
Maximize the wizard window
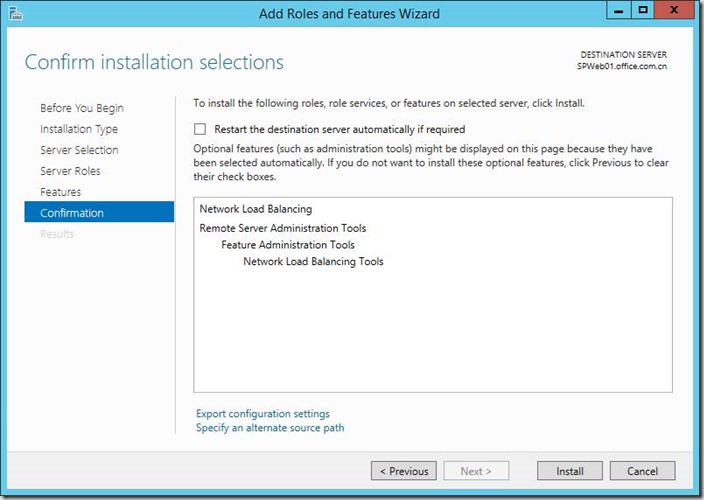point(643,12)
